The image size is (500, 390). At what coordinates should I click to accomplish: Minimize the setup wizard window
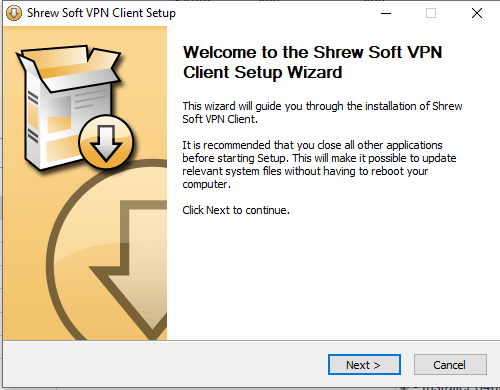click(x=386, y=13)
